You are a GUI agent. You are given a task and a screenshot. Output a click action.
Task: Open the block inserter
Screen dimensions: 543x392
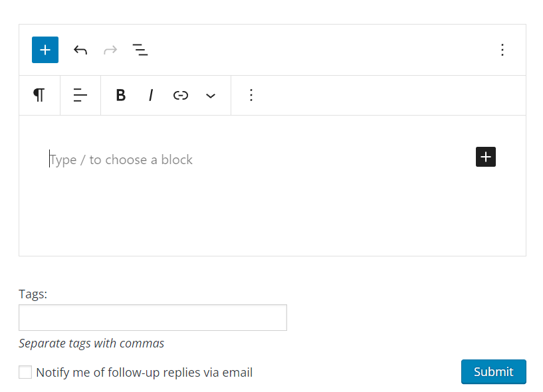pyautogui.click(x=45, y=50)
